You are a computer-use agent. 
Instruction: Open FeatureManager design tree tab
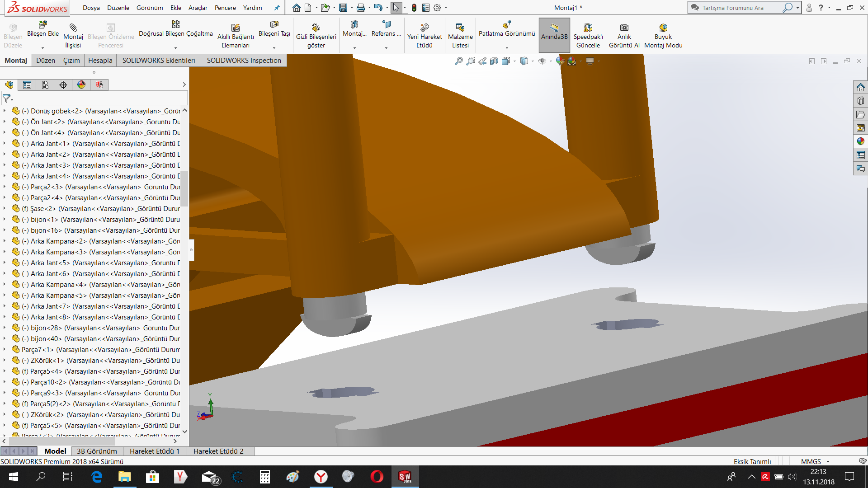(9, 84)
